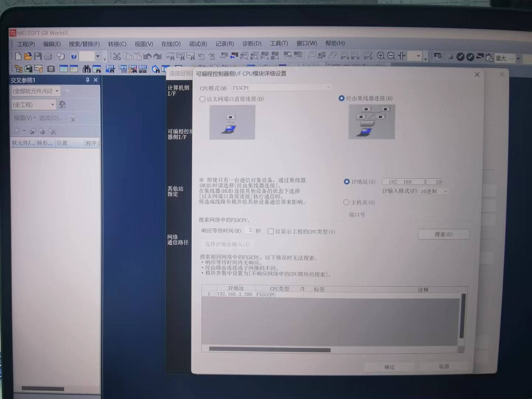Viewport: 532px width, 399px height.
Task: Click the Save floppy disk icon
Action: click(x=38, y=56)
